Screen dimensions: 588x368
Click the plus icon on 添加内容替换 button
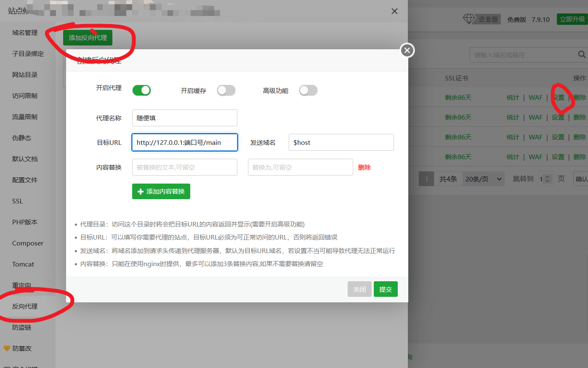click(140, 191)
